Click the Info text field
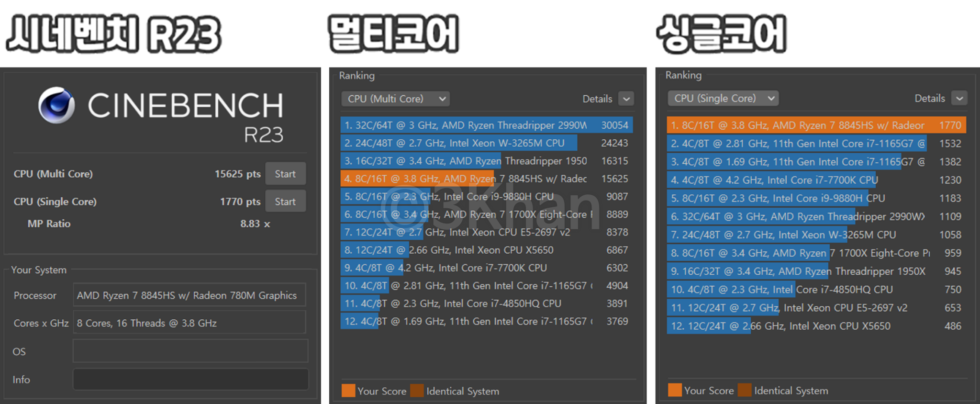The height and width of the screenshot is (404, 980). pos(190,380)
